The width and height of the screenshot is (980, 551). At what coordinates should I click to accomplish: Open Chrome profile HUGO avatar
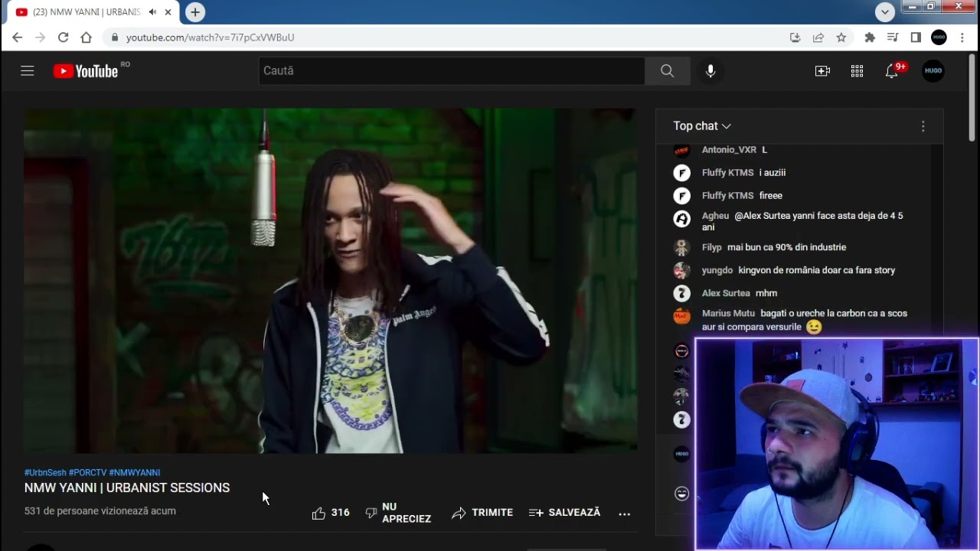(939, 37)
